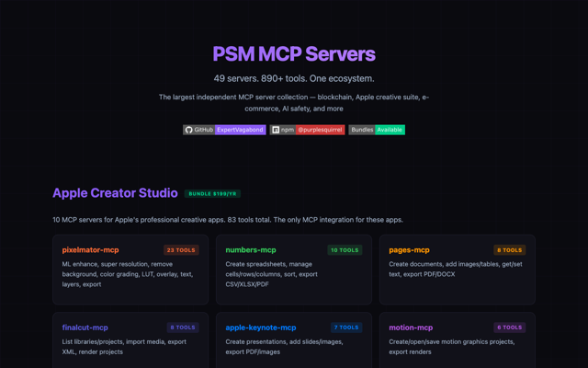Screen dimensions: 588x368
Task: Click the GitHub octocat icon in badge
Action: click(x=188, y=130)
